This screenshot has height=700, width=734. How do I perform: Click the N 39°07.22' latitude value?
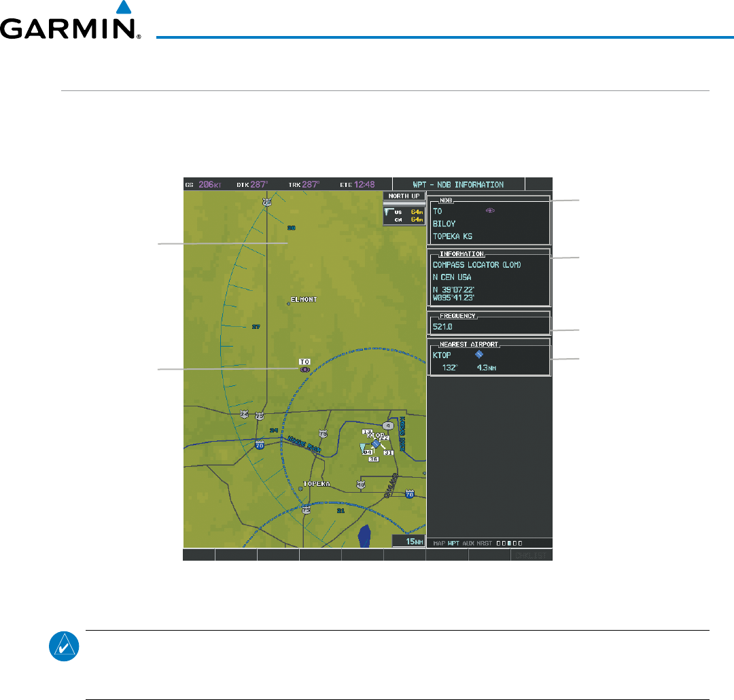click(453, 290)
